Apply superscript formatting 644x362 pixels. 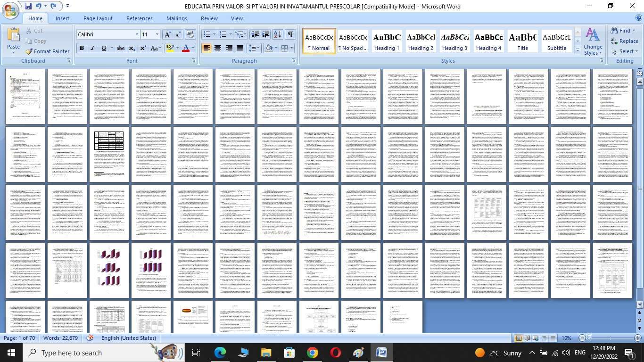143,48
